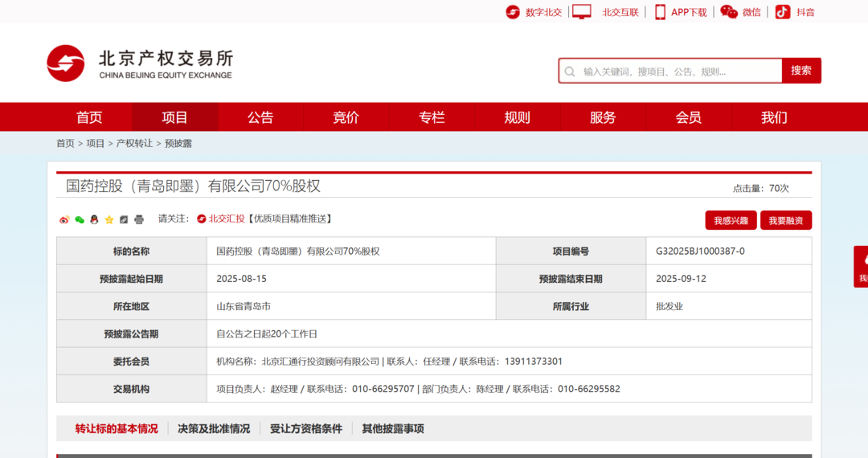
Task: Open 微信 text link in top bar
Action: pyautogui.click(x=751, y=12)
